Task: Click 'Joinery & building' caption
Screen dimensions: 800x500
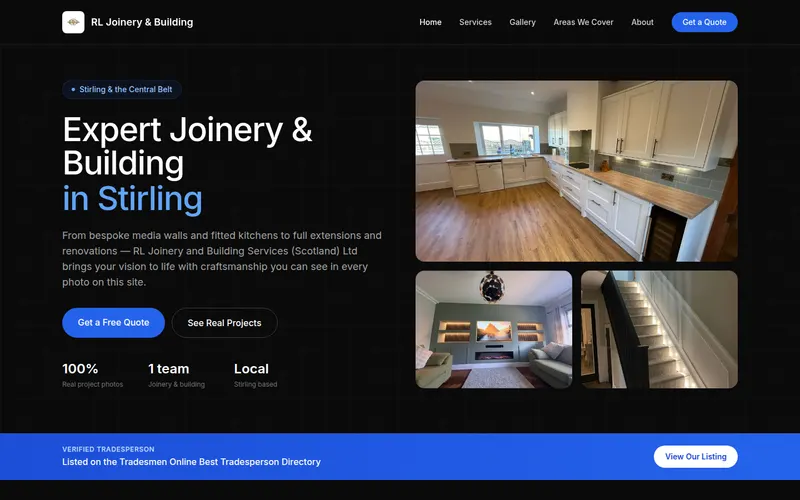Action: point(176,384)
